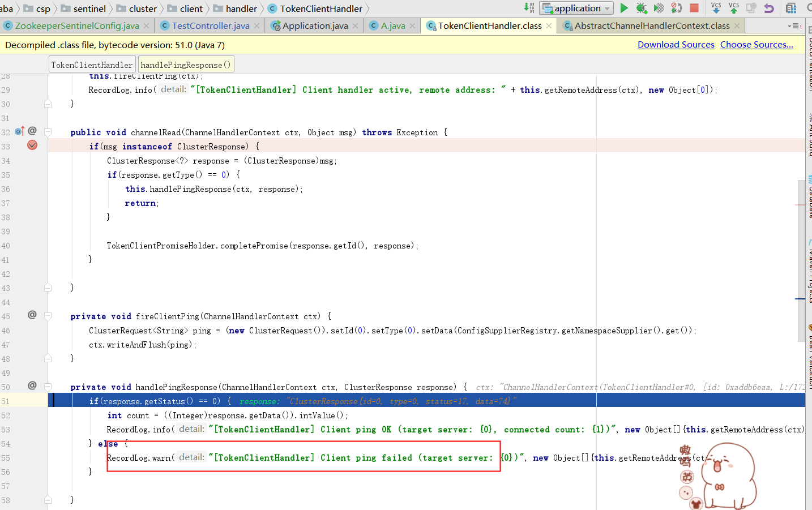Open TokenClientHandler in navigation bar

[315, 8]
